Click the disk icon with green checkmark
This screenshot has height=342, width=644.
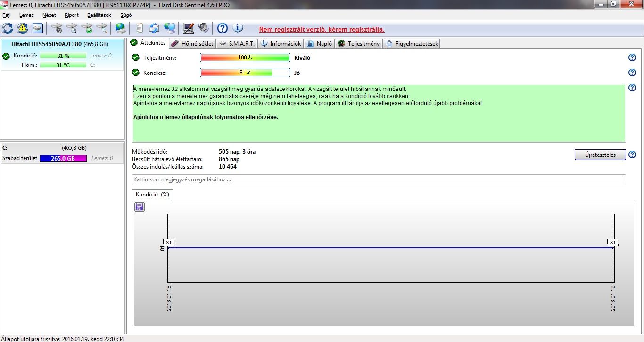[87, 28]
